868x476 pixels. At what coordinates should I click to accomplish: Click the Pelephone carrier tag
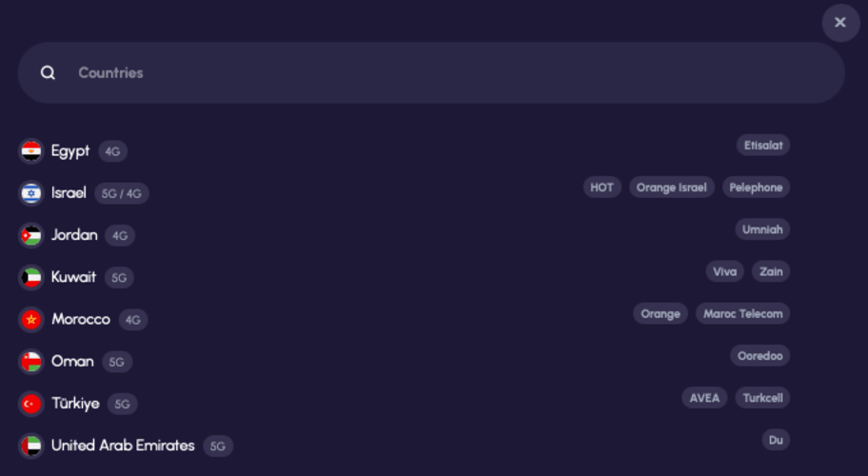click(756, 188)
